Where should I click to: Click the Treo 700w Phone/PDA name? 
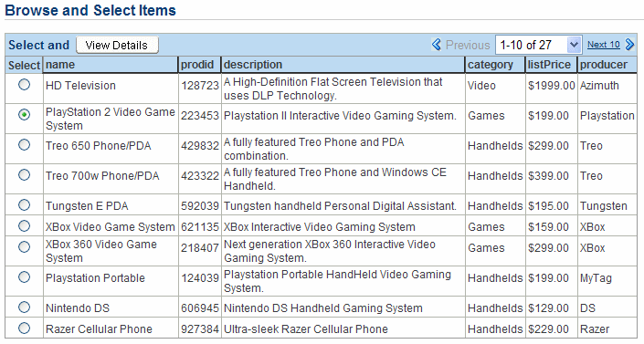tap(102, 176)
